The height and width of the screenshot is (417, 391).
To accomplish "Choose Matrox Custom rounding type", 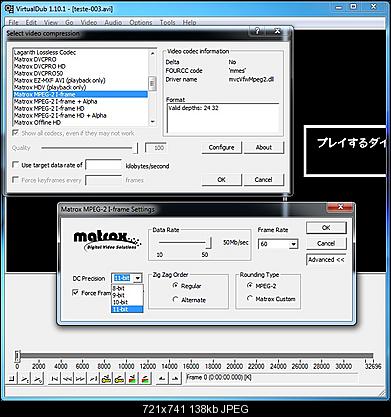I will point(249,299).
